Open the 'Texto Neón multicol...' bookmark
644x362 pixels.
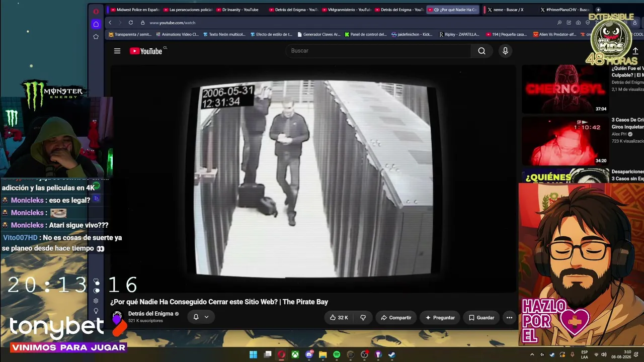(x=224, y=35)
